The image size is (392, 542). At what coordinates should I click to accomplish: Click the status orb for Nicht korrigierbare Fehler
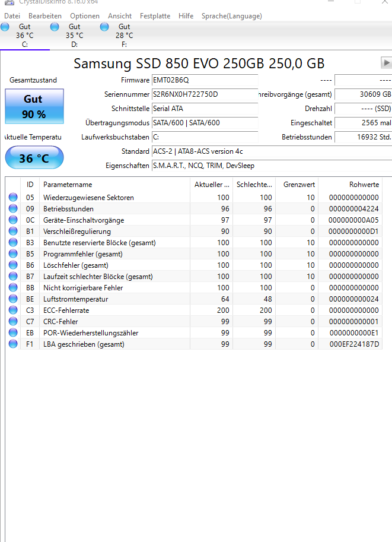point(13,287)
